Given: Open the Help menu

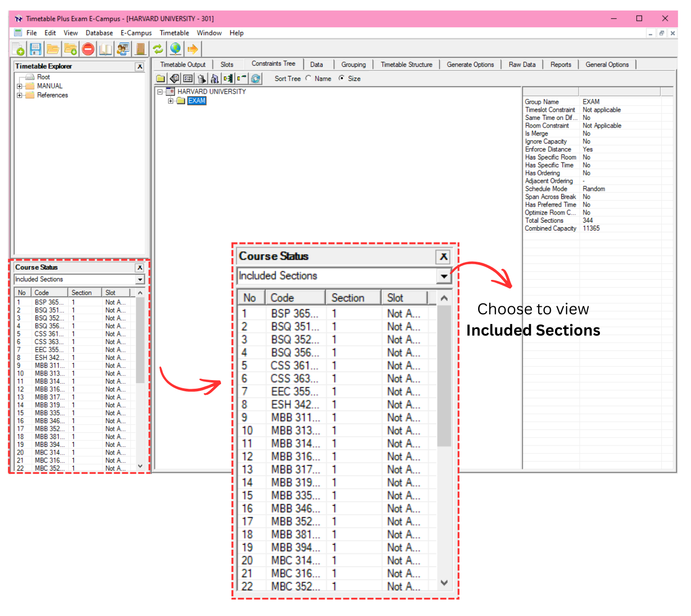Looking at the screenshot, I should point(236,33).
